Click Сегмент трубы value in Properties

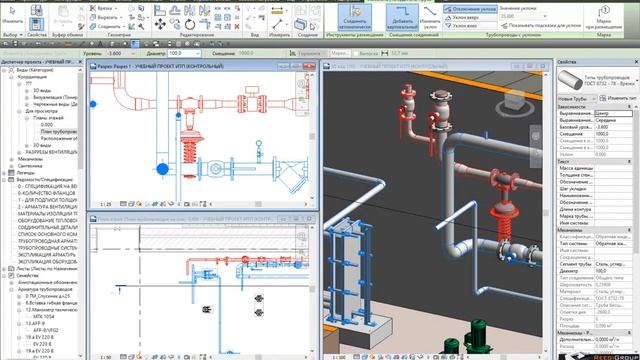(613, 264)
